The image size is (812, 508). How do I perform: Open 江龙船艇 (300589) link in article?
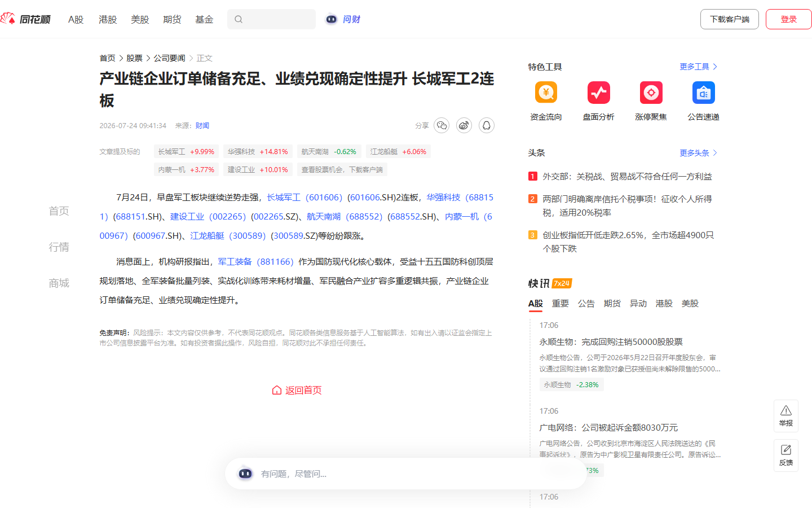[228, 236]
